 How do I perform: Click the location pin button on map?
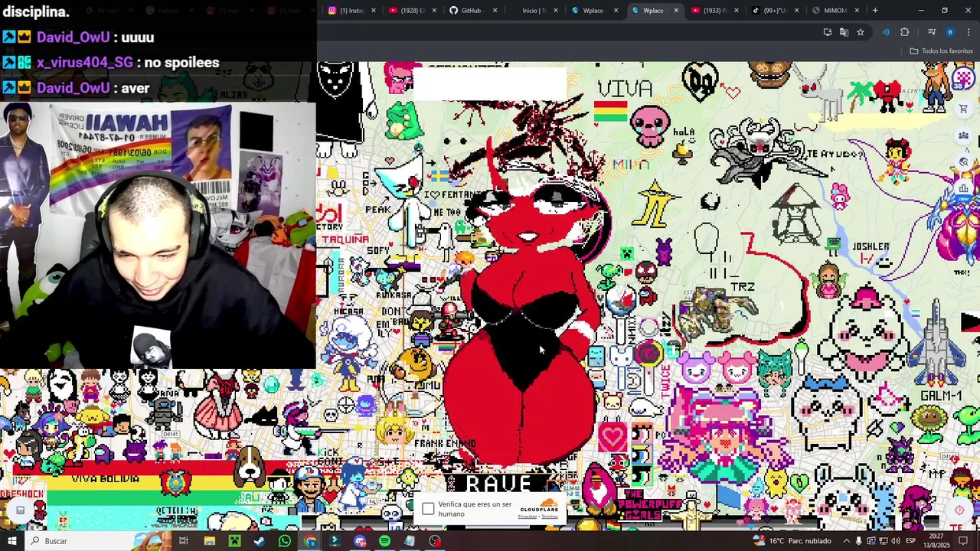959,510
